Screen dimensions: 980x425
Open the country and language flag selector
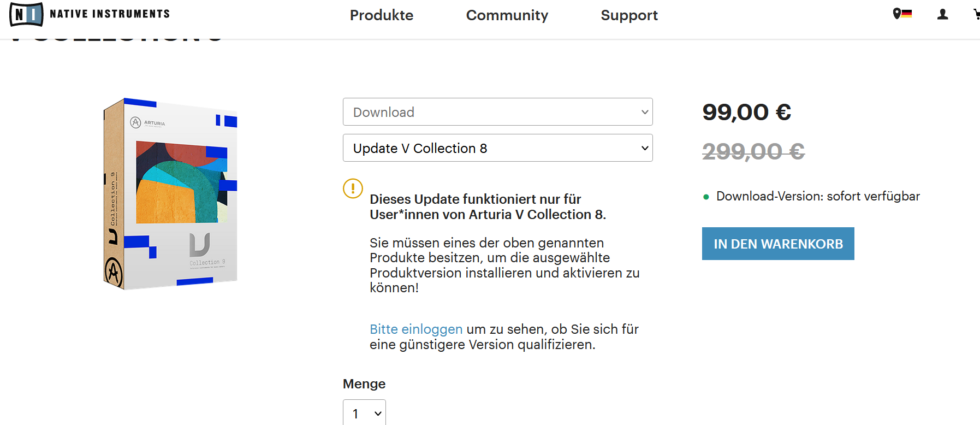(x=902, y=14)
